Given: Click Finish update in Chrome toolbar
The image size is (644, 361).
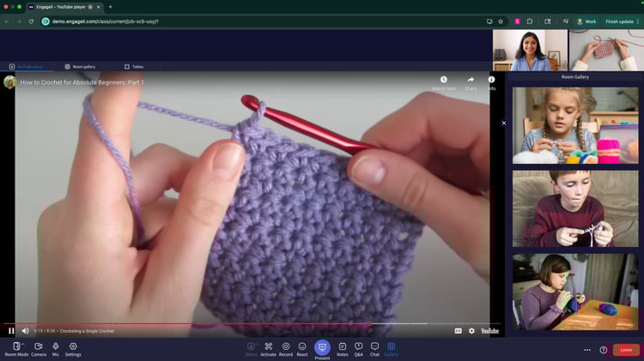Looking at the screenshot, I should [x=618, y=21].
